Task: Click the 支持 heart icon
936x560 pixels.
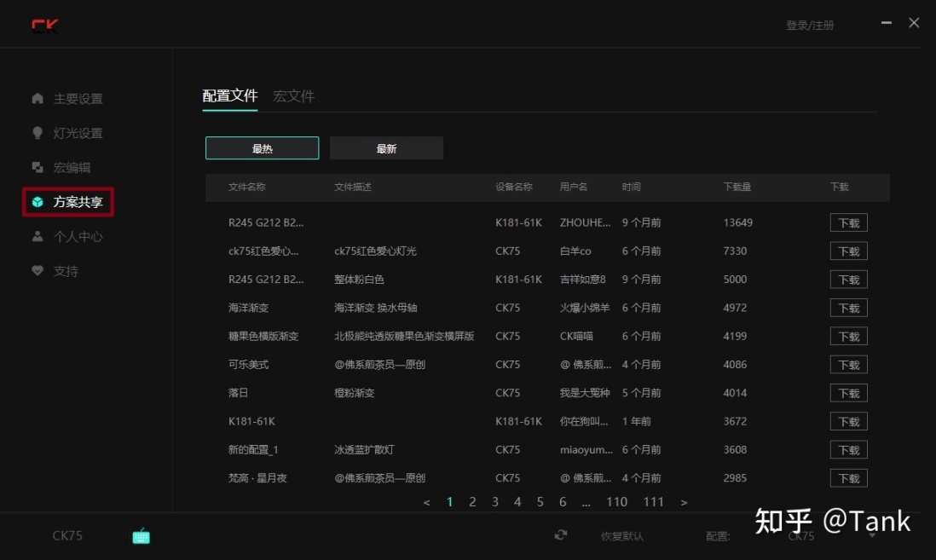Action: (38, 270)
